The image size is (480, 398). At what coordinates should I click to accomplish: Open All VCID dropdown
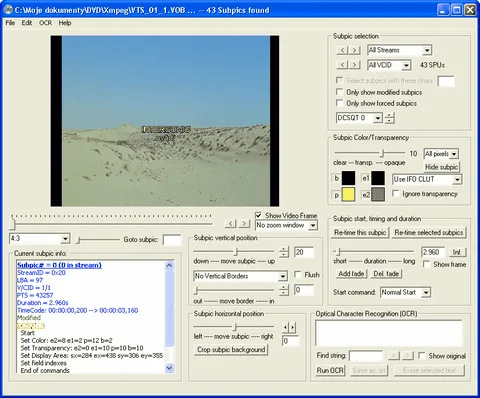[406, 65]
